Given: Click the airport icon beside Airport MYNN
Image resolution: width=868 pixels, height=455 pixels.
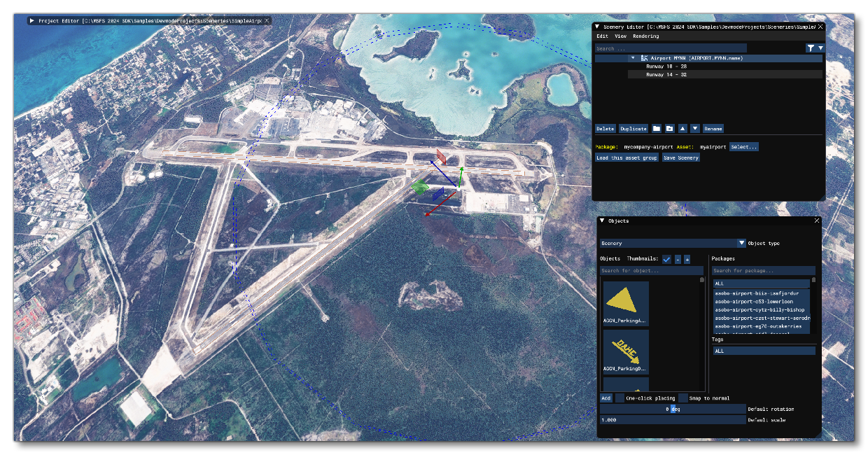Looking at the screenshot, I should (644, 58).
